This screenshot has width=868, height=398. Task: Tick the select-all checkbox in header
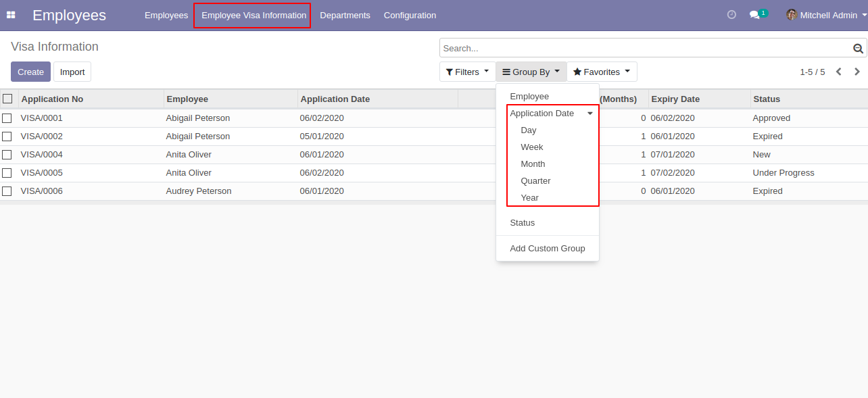(x=7, y=99)
